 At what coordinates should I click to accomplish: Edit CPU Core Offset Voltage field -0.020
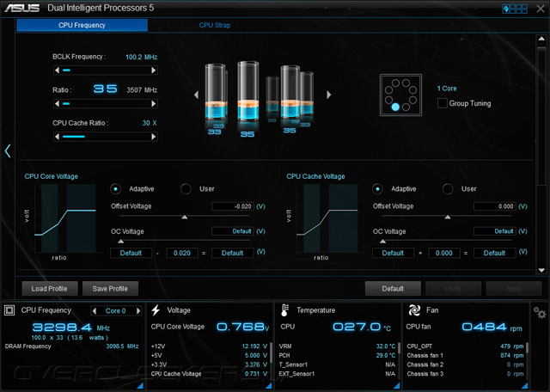point(233,206)
